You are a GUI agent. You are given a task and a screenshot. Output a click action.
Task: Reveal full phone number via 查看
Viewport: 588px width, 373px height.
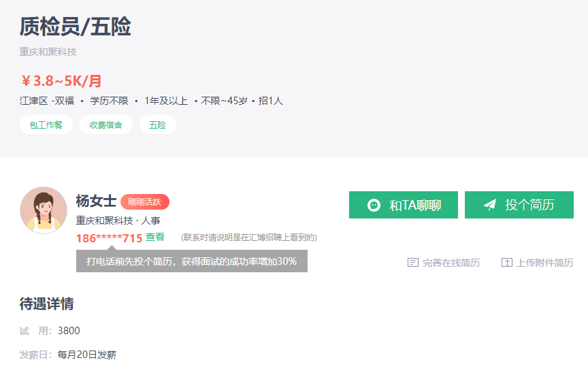tap(155, 237)
